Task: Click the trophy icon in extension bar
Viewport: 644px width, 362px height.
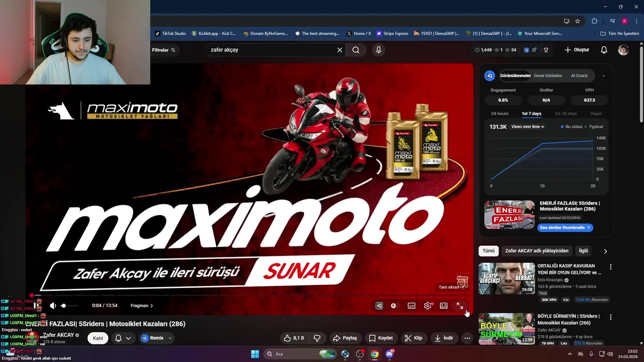Action: [x=546, y=50]
